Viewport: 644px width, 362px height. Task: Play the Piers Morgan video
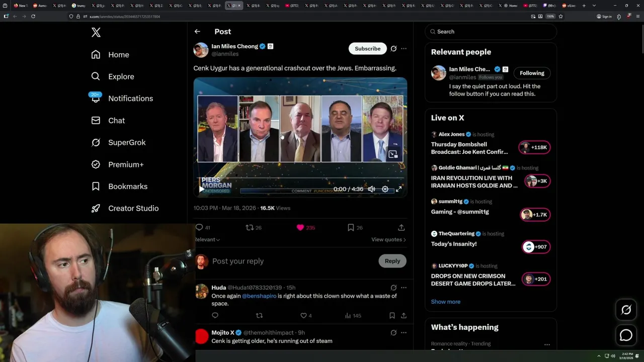202,189
